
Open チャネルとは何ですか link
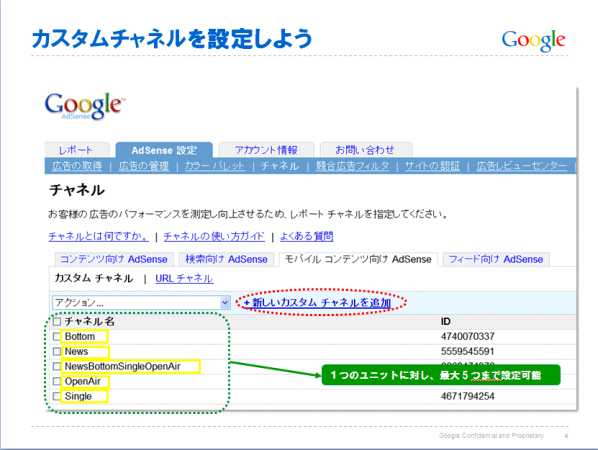pos(98,236)
